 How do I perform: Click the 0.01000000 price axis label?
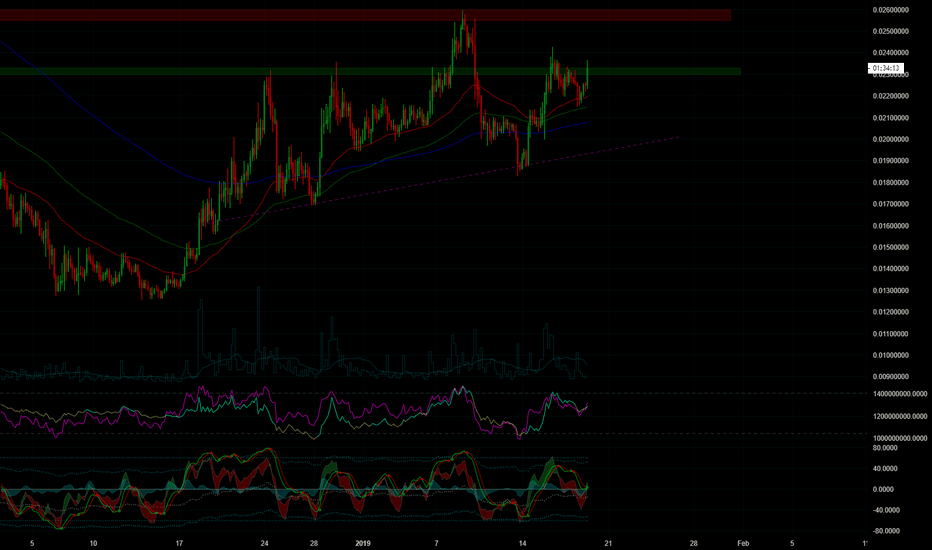pos(890,356)
